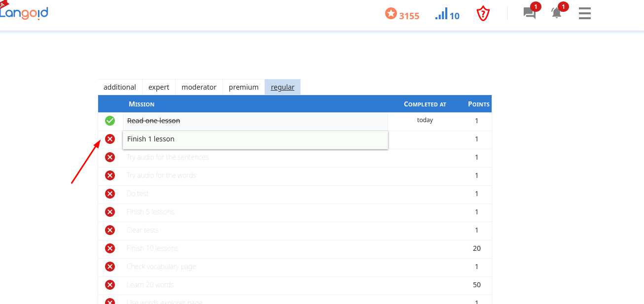
Task: Click red X beside Try audio for the sentences
Action: (110, 157)
